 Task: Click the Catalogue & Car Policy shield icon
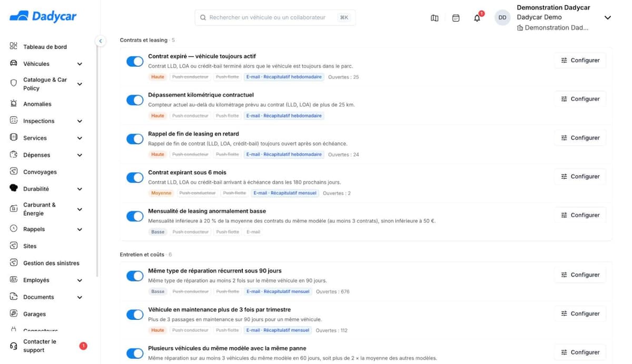[14, 84]
